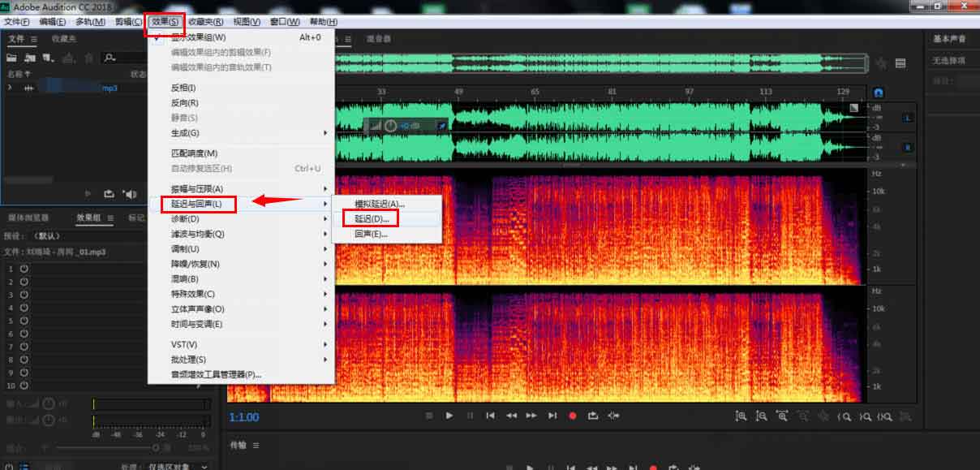
Task: Click the HUD volume knob on waveform
Action: point(390,126)
